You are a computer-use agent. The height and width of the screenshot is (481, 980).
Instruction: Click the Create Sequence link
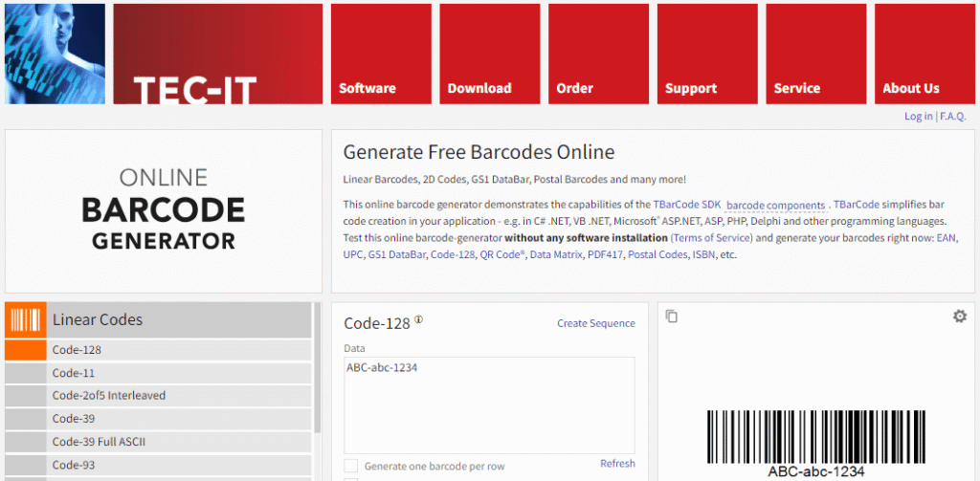point(595,323)
